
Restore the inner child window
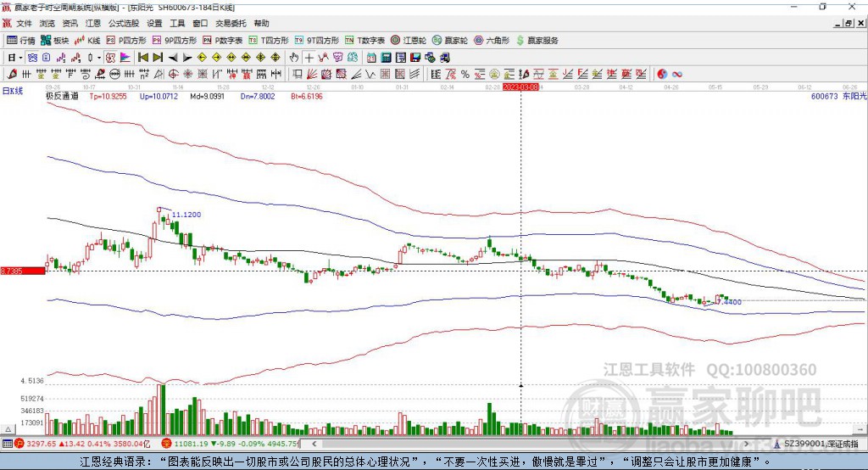pos(849,23)
